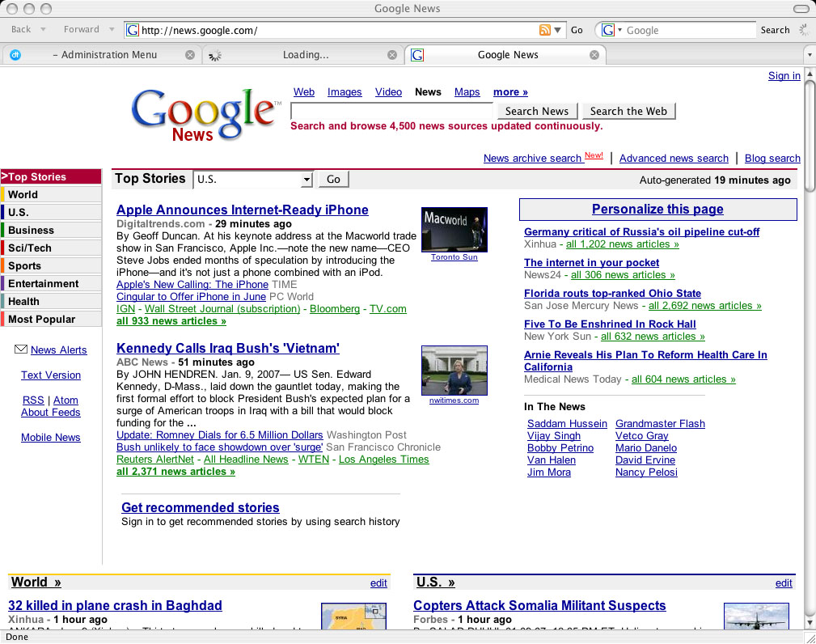
Task: Open the tab list dropdown arrow
Action: click(x=810, y=55)
